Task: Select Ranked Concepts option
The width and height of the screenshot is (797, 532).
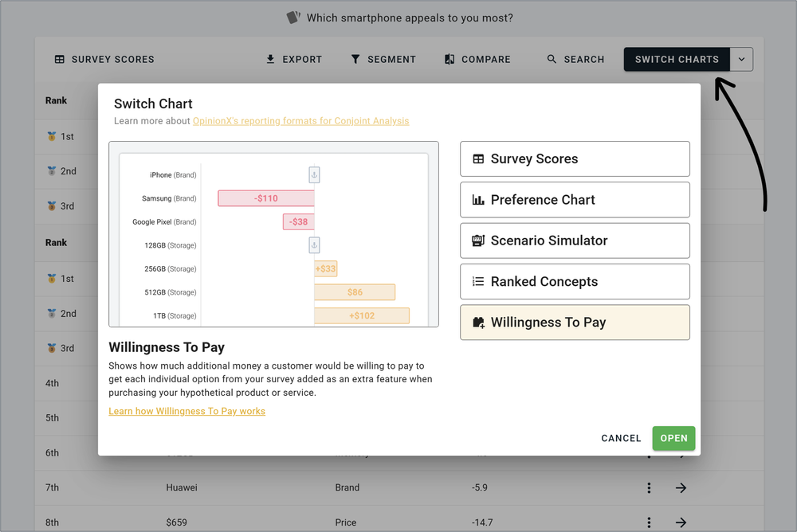Action: pyautogui.click(x=575, y=281)
